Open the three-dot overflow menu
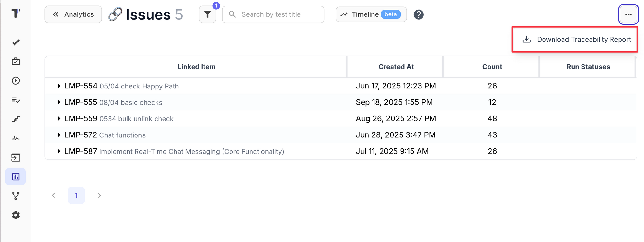Image resolution: width=644 pixels, height=242 pixels. (628, 14)
